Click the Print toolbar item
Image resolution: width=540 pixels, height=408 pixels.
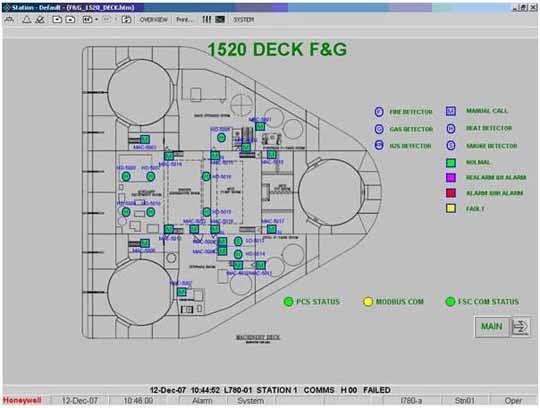click(x=184, y=20)
